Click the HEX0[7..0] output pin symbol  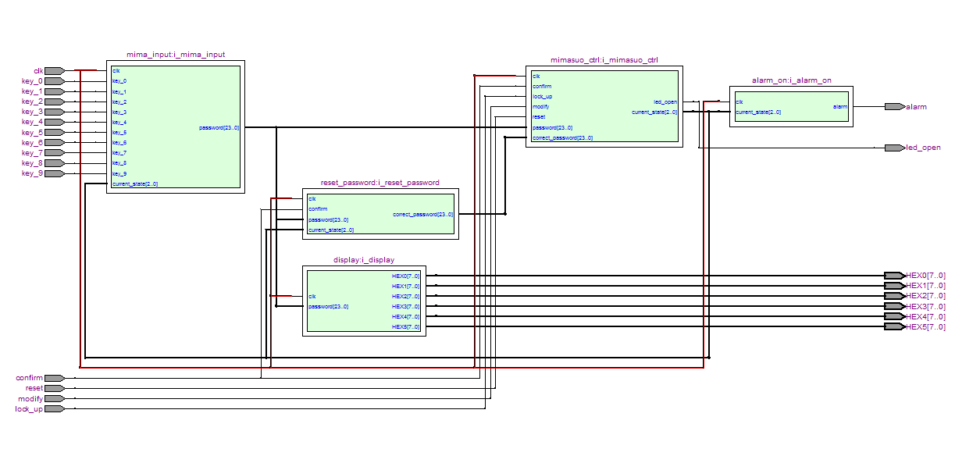[894, 276]
